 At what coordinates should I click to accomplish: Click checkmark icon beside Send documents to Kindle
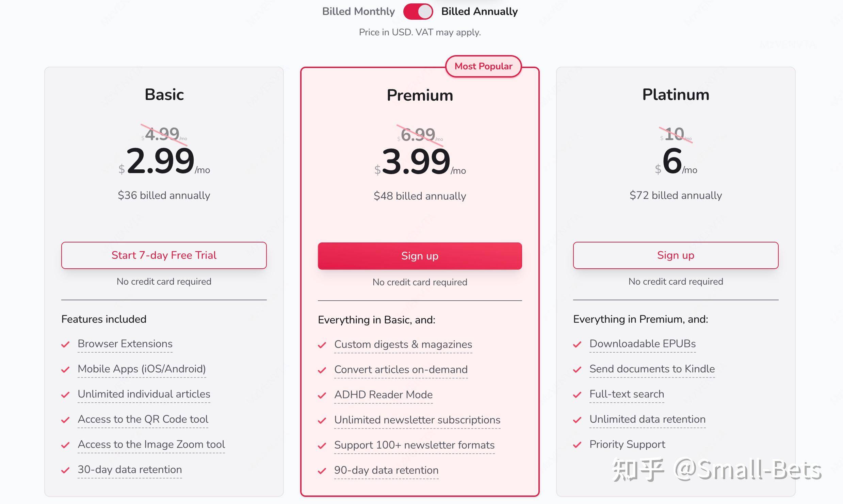pos(577,370)
